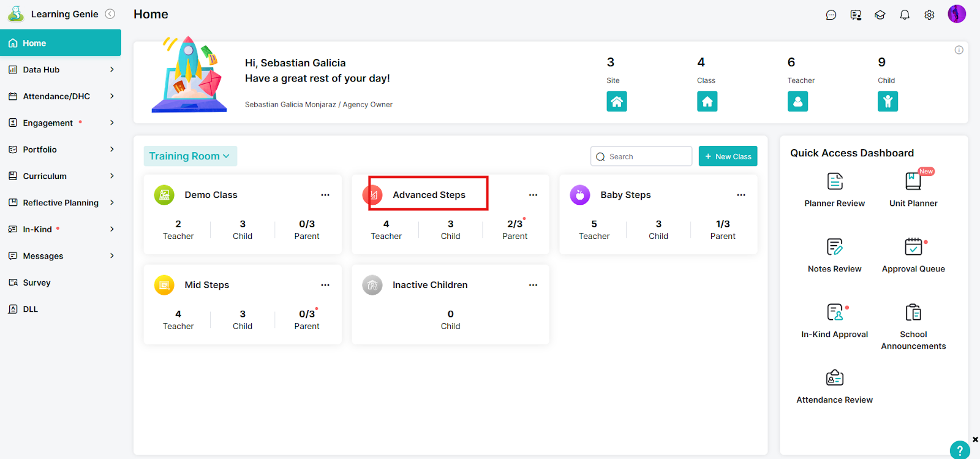Select Survey in the sidebar
The height and width of the screenshot is (459, 980).
pyautogui.click(x=37, y=283)
